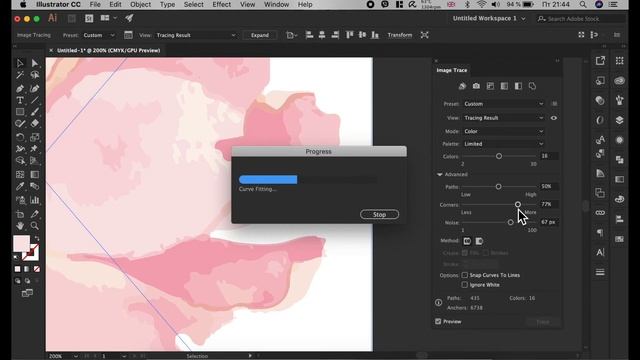Activate the Type tool

pos(20,100)
